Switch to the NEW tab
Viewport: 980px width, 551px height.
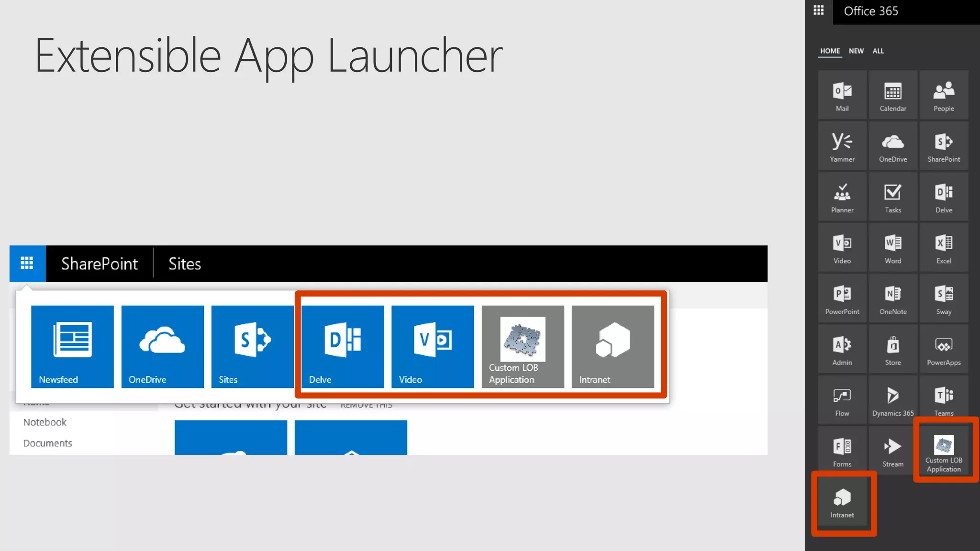pos(856,51)
